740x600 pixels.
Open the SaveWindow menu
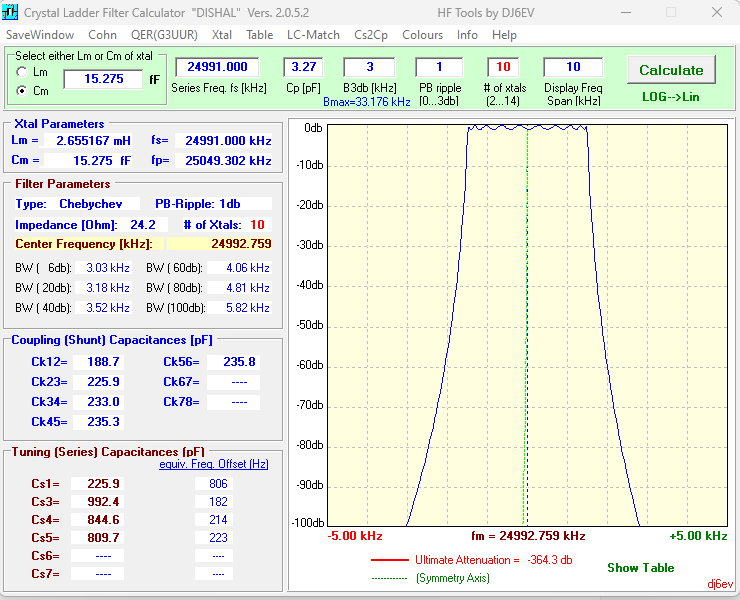[39, 34]
